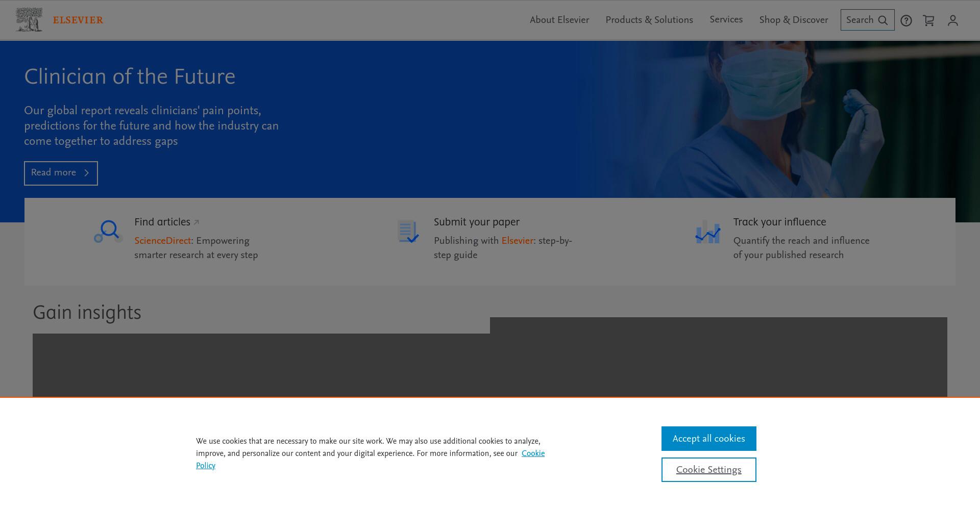The height and width of the screenshot is (509, 980).
Task: Click the Submit your paper document icon
Action: [408, 232]
